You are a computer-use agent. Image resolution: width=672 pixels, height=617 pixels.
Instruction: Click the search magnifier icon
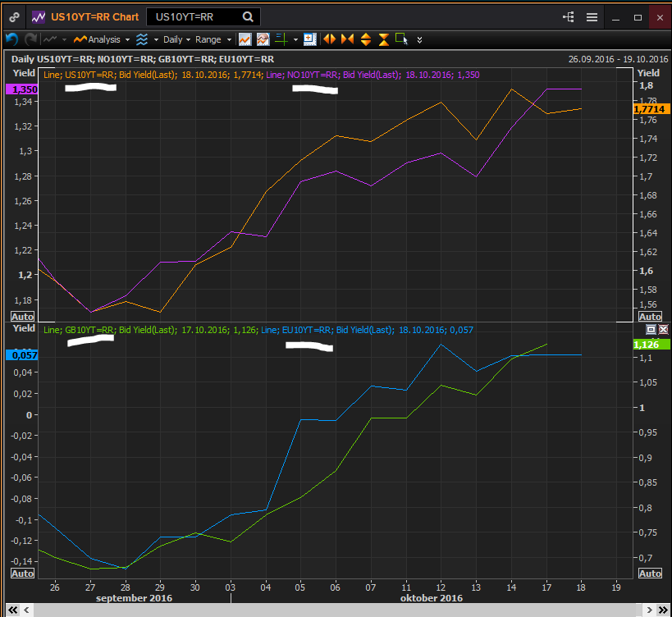(248, 17)
